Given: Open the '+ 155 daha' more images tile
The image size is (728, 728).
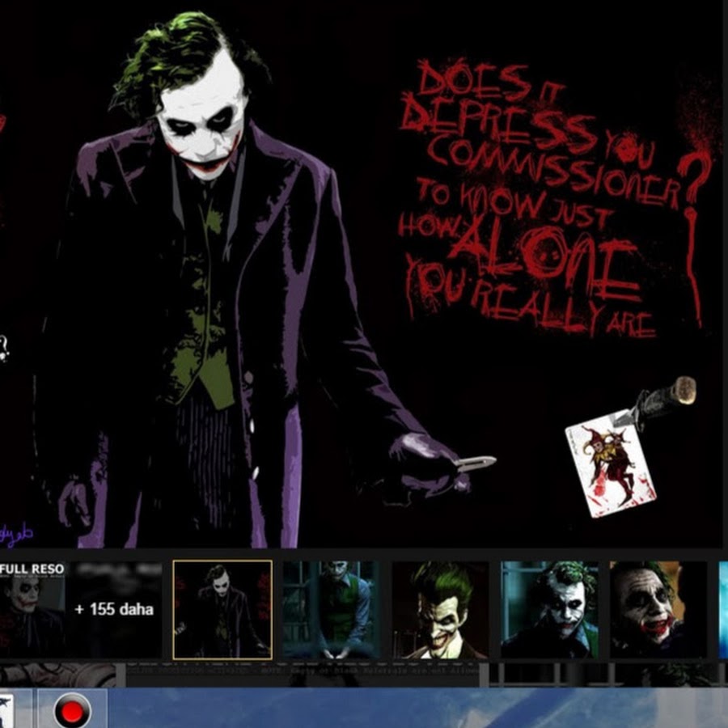Looking at the screenshot, I should pyautogui.click(x=114, y=610).
